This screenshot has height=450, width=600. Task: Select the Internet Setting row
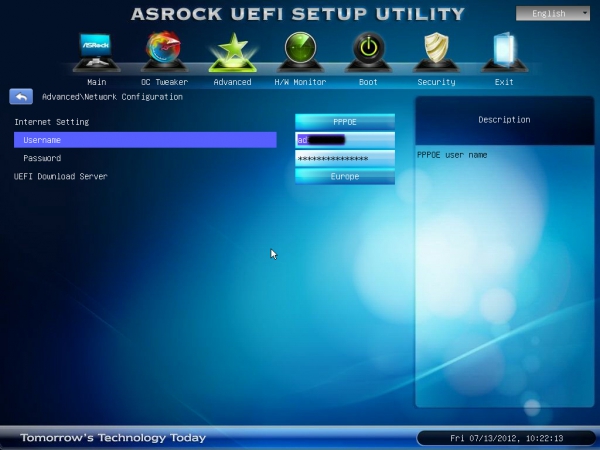145,122
